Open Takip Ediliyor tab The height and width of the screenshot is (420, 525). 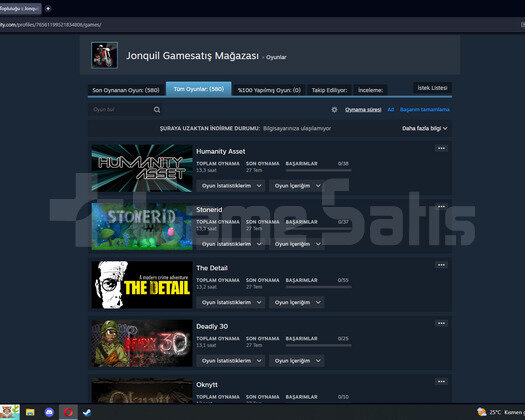329,90
